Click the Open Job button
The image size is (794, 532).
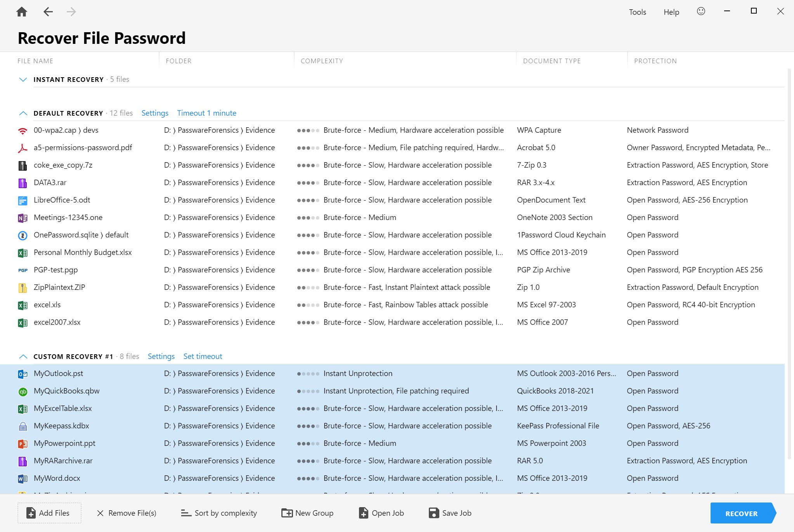point(381,513)
